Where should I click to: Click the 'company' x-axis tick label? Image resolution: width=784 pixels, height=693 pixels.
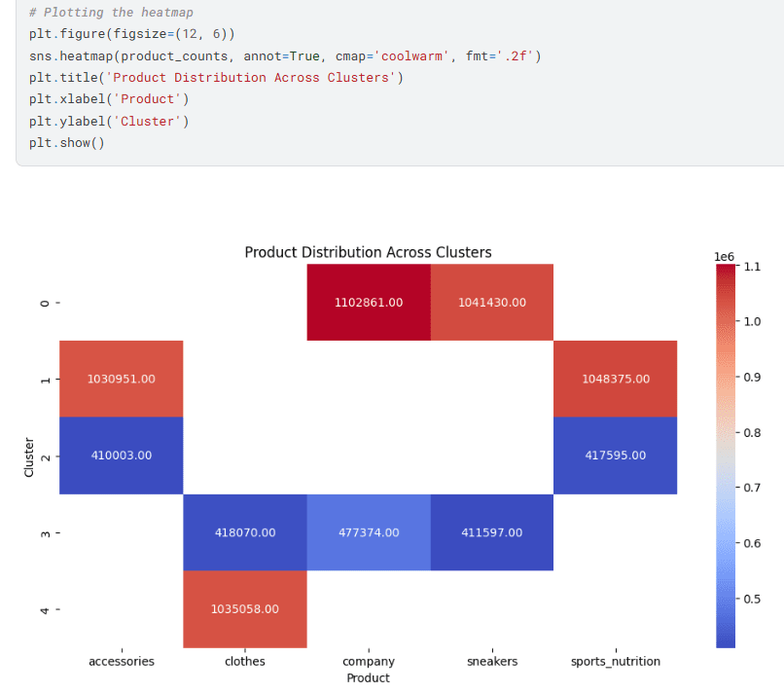click(x=368, y=662)
